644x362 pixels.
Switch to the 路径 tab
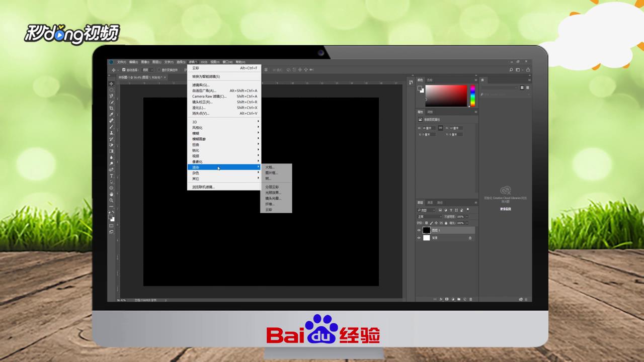pos(440,203)
